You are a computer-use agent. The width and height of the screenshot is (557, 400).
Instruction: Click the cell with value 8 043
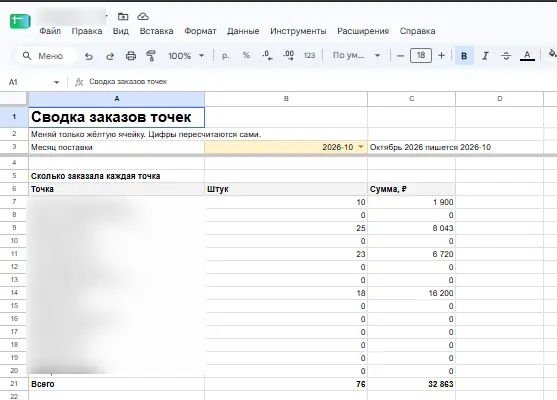click(x=411, y=228)
